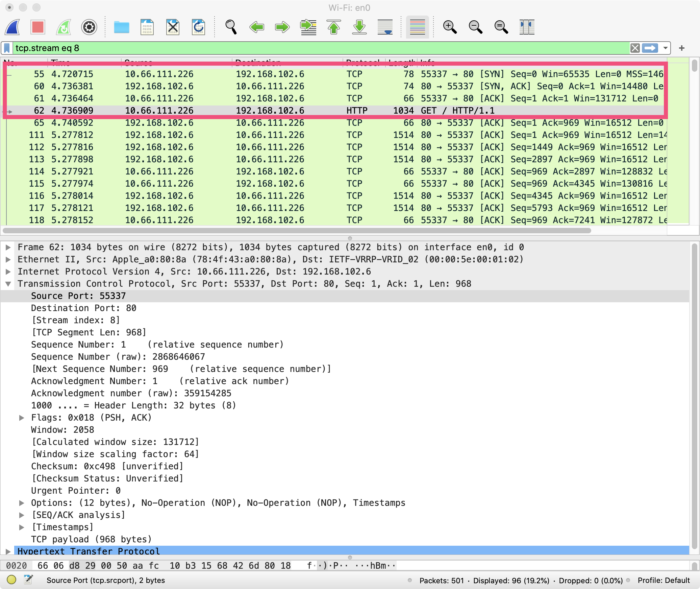The width and height of the screenshot is (700, 589).
Task: Toggle the colorize packet list button
Action: click(418, 27)
